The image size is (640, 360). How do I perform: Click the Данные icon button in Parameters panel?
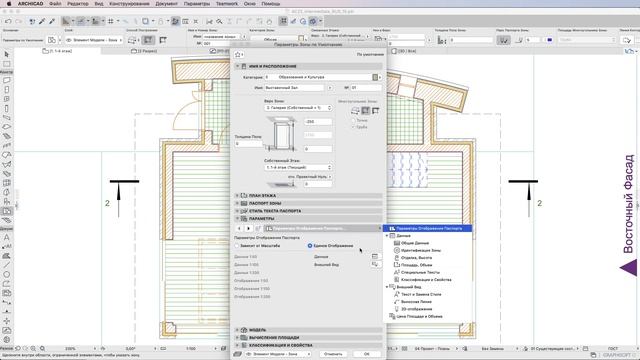pos(375,256)
